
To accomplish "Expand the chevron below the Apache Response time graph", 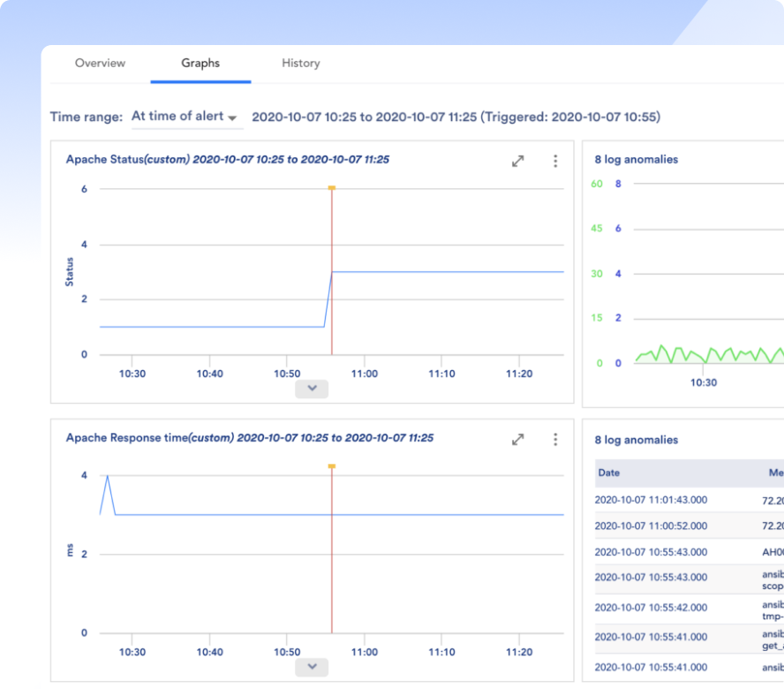I will [312, 667].
